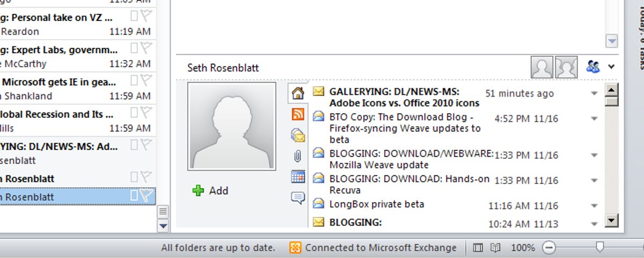Click envelope icon of LongBox private beta
The image size is (644, 258).
319,203
